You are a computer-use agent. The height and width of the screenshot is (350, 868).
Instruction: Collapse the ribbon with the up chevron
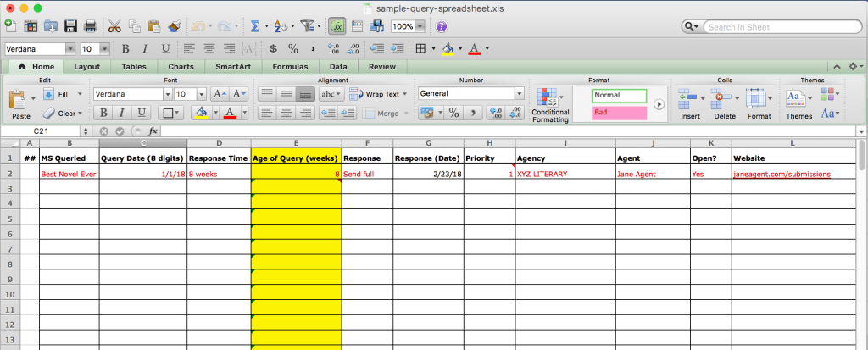click(837, 66)
